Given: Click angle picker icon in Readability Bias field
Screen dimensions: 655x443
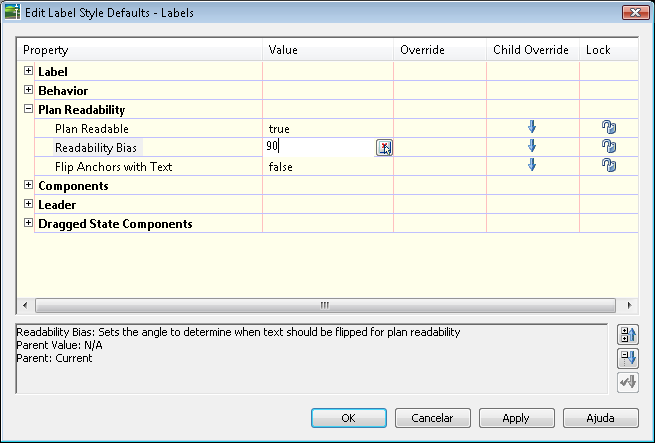Looking at the screenshot, I should [x=384, y=148].
